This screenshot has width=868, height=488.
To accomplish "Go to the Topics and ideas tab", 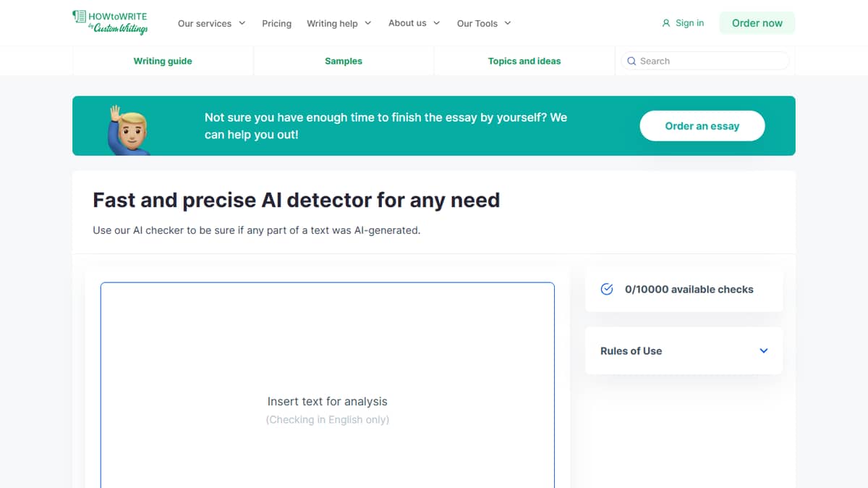I will pyautogui.click(x=524, y=61).
